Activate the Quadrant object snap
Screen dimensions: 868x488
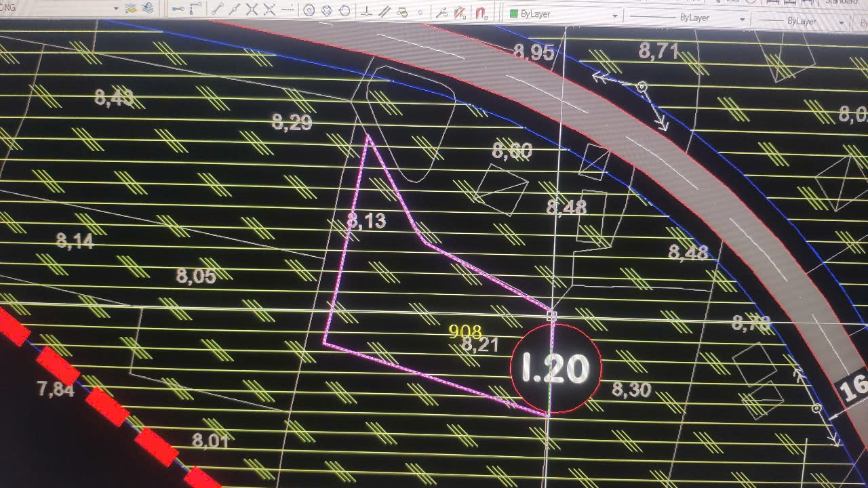(326, 11)
